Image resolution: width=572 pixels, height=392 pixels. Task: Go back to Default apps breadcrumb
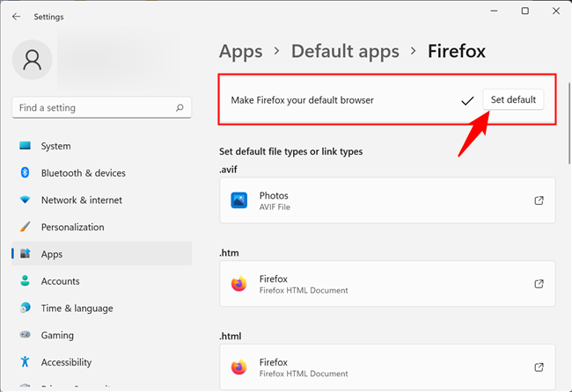click(345, 51)
